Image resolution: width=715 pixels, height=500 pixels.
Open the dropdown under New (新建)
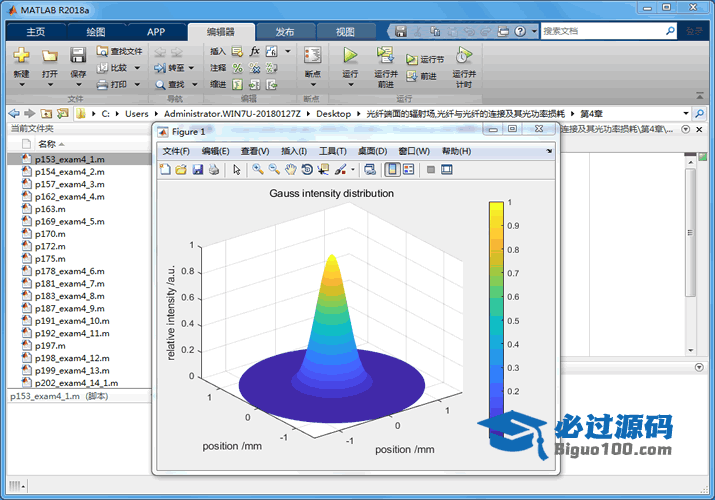(21, 86)
